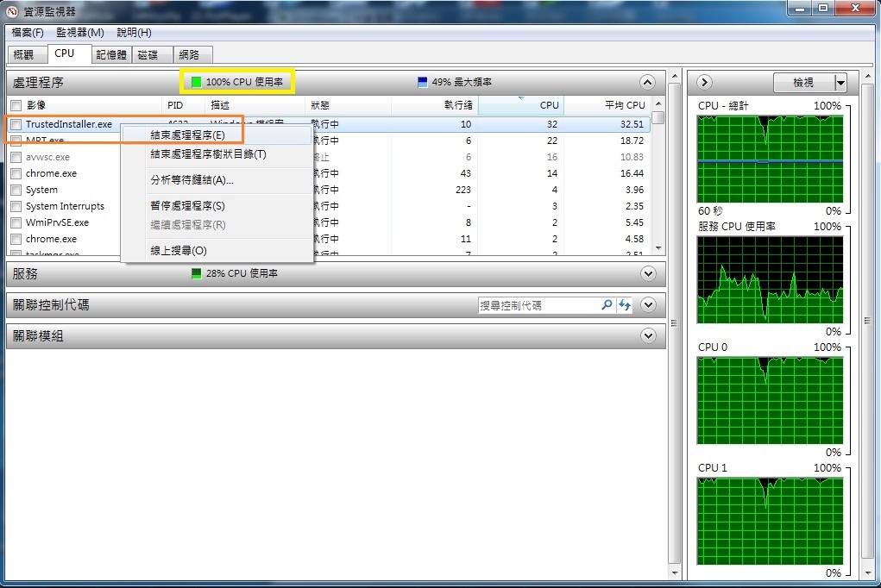Image resolution: width=881 pixels, height=588 pixels.
Task: Select the System Interrupts process name
Action: point(66,206)
